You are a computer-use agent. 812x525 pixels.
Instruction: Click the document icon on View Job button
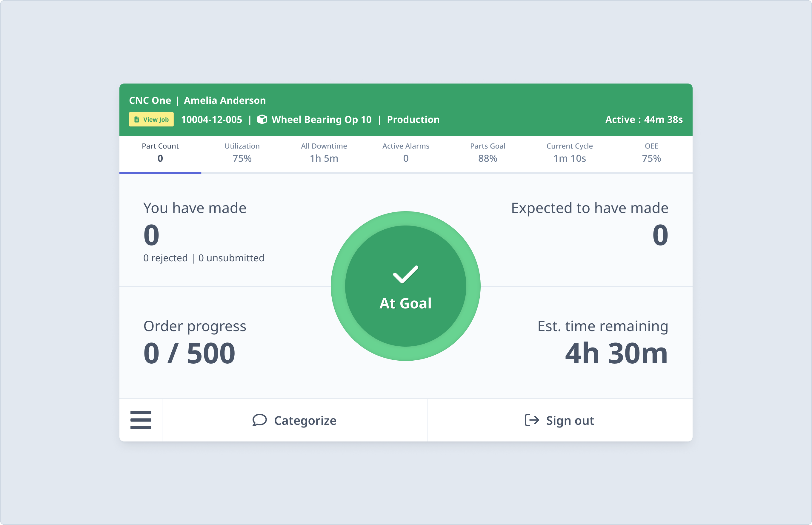(136, 119)
